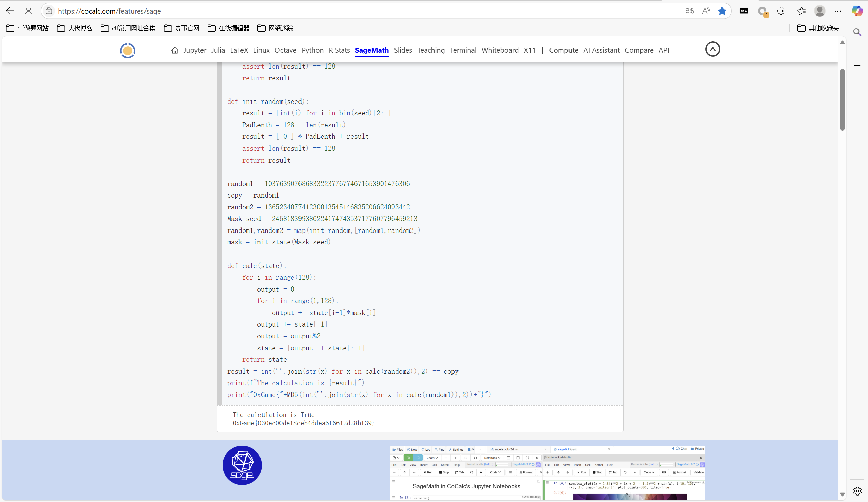This screenshot has width=868, height=502.
Task: Collapse the navigation with the up-chevron circle
Action: click(x=712, y=49)
